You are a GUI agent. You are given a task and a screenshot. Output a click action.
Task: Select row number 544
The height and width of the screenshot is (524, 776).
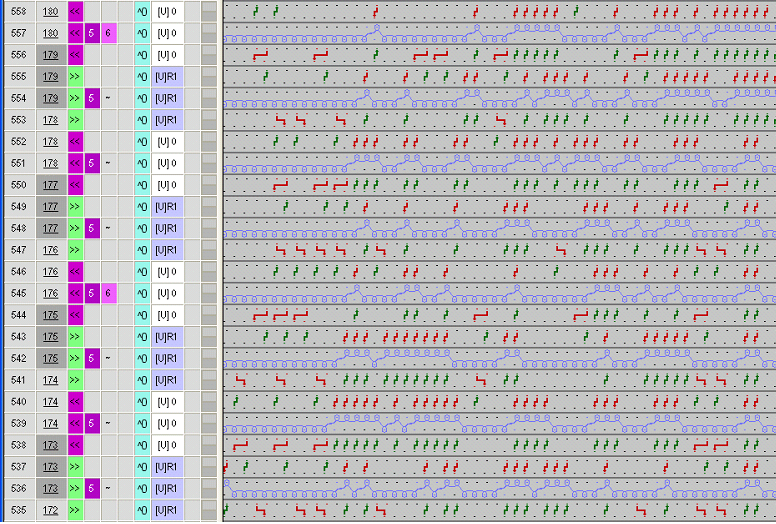18,315
